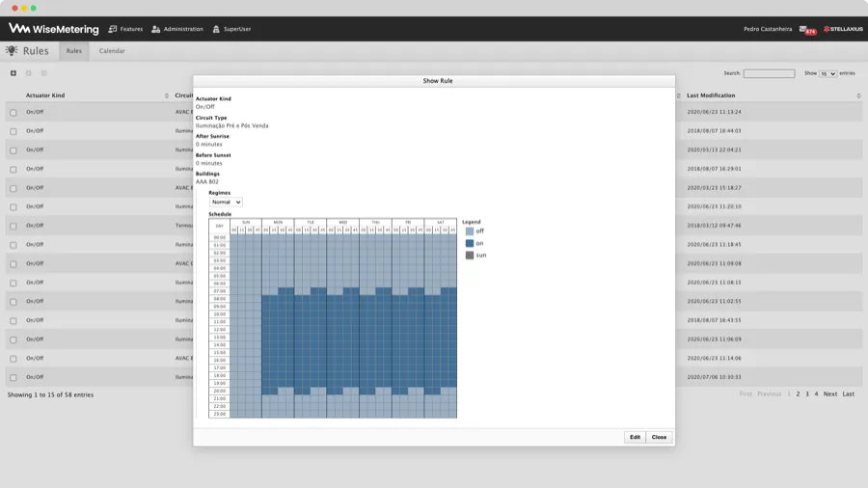Viewport: 868px width, 488px height.
Task: Check the row modified 2020/06/23 11:13:24
Action: 14,112
